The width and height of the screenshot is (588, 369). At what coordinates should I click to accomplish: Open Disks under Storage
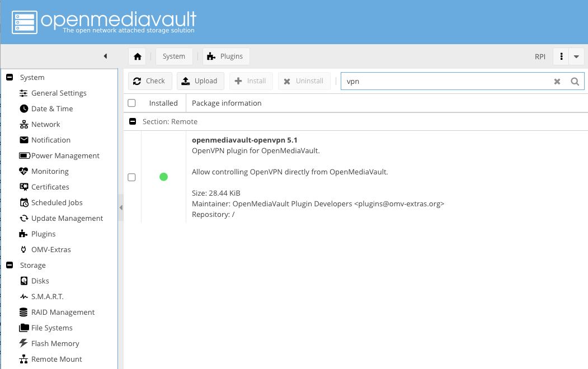pos(40,281)
